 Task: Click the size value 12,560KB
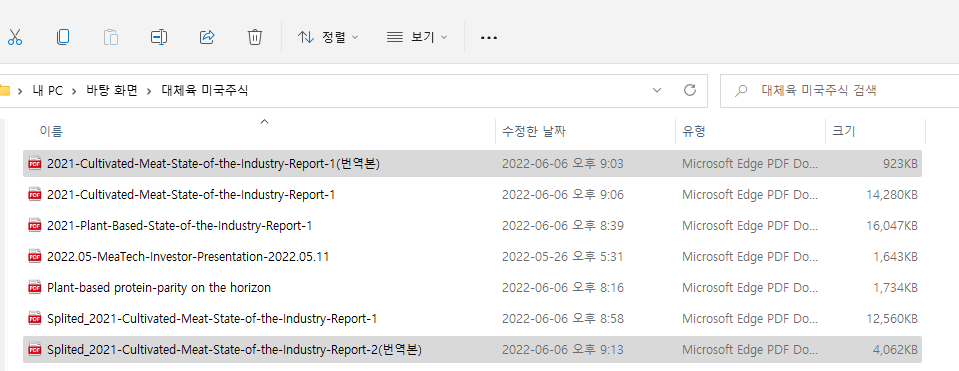(892, 318)
